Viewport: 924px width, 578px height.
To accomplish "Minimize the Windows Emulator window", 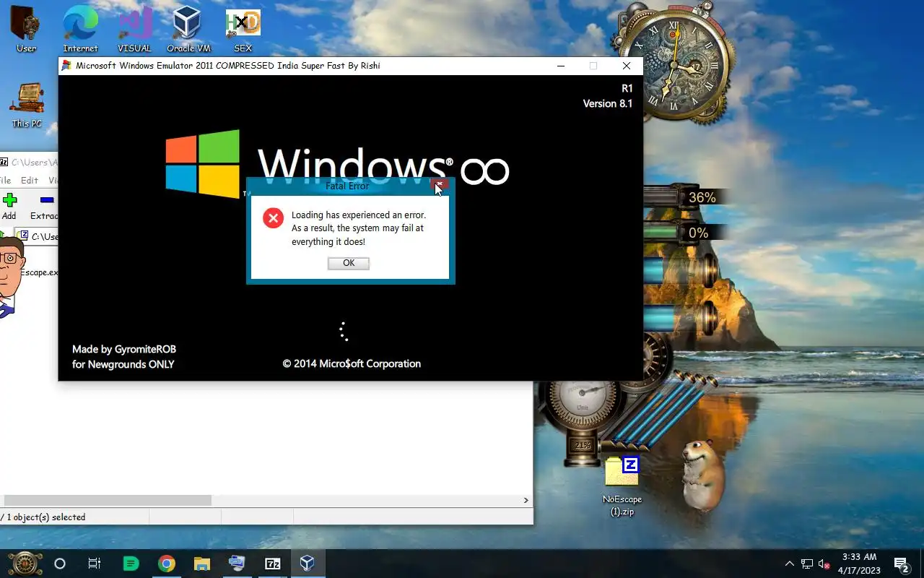I will [x=561, y=66].
